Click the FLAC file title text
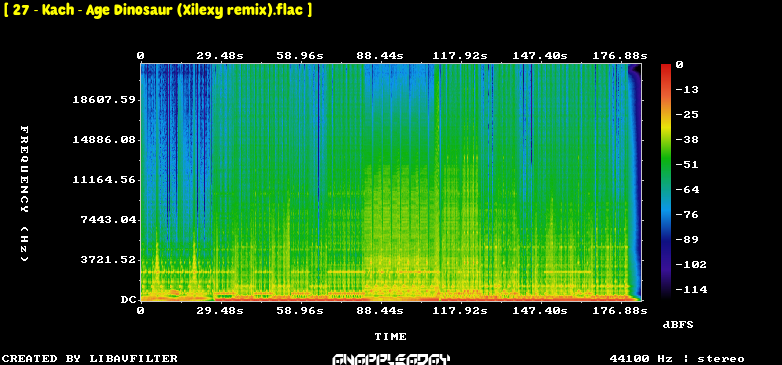The image size is (782, 365). [158, 10]
